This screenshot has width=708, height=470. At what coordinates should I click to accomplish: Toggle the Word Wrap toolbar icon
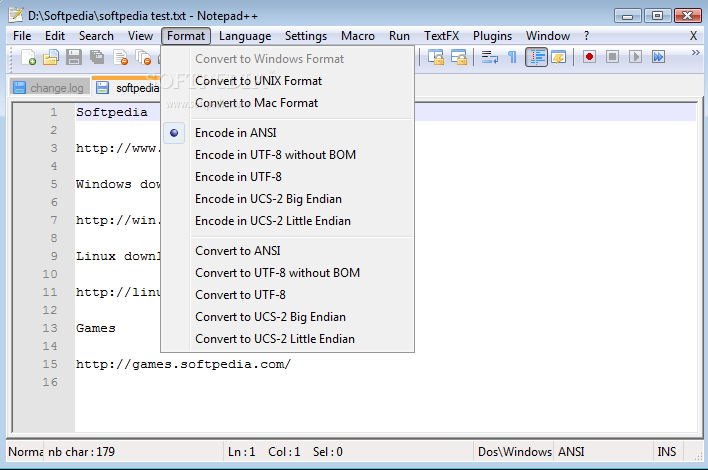(489, 57)
